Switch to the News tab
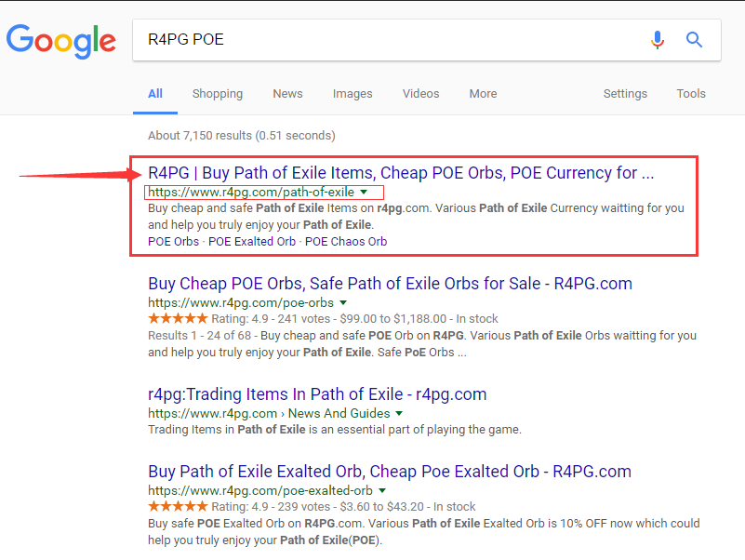 tap(287, 94)
